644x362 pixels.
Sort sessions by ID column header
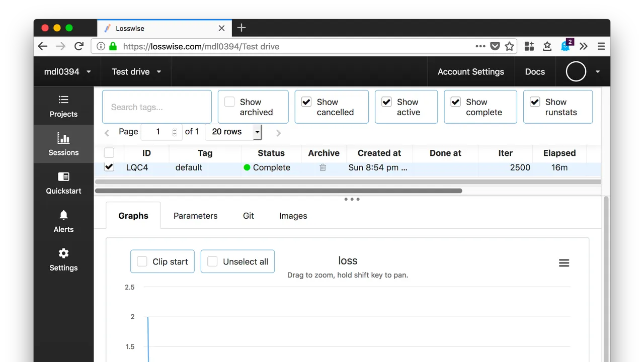pyautogui.click(x=146, y=153)
